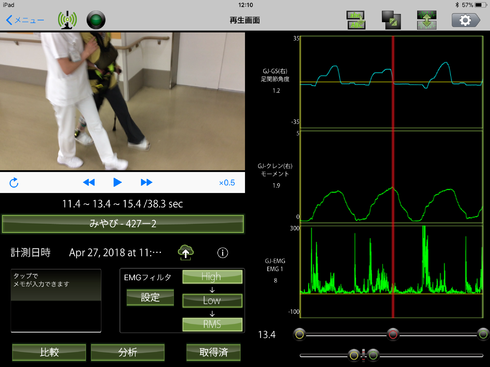Fast-forward the video playback
The image size is (490, 367).
(146, 182)
